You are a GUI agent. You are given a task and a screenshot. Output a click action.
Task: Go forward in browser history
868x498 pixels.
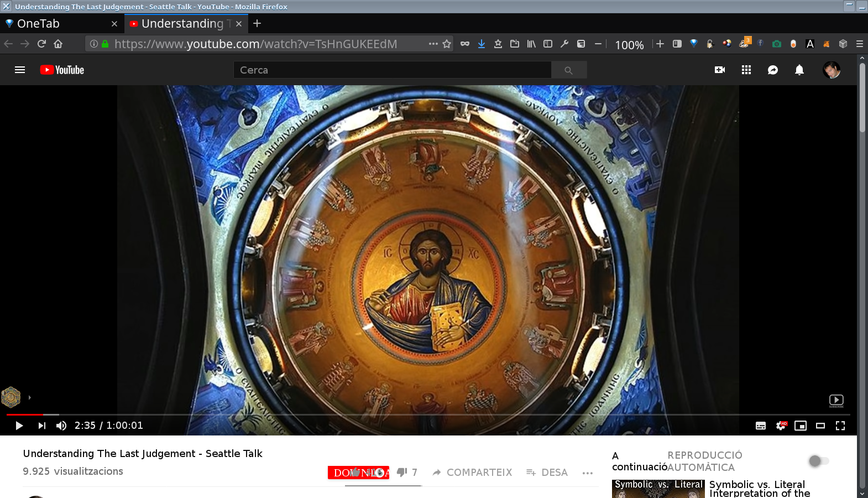(x=25, y=44)
